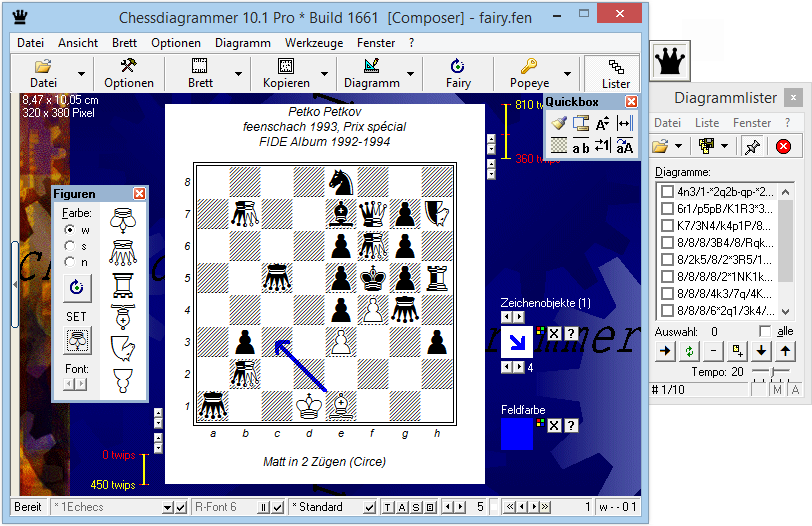This screenshot has height=526, width=812.
Task: Open the Datei toolbar folder icon
Action: click(x=43, y=66)
